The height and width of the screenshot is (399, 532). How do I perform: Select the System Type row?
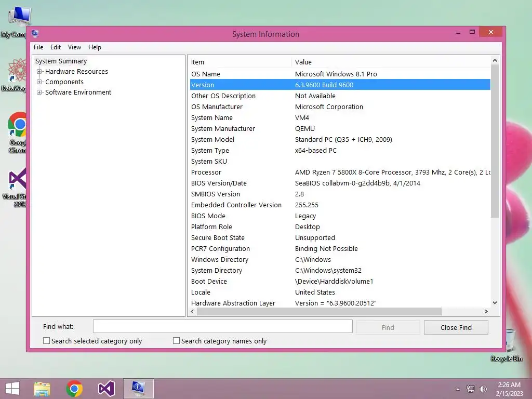(340, 150)
